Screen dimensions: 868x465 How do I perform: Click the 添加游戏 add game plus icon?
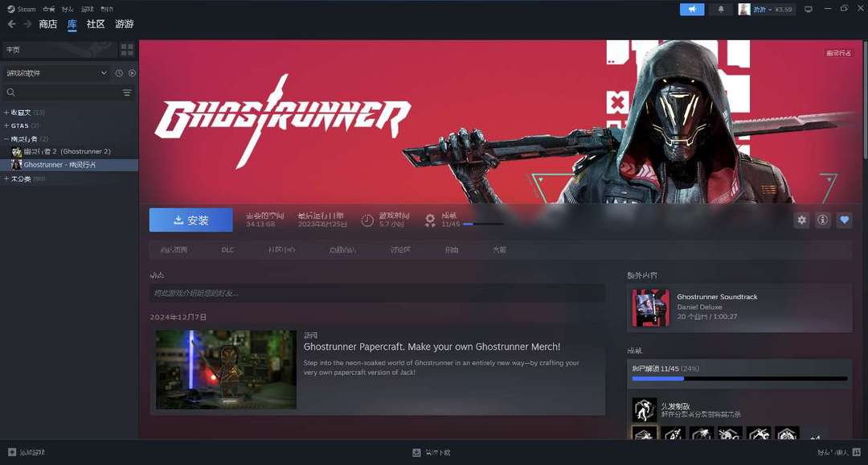click(x=12, y=452)
